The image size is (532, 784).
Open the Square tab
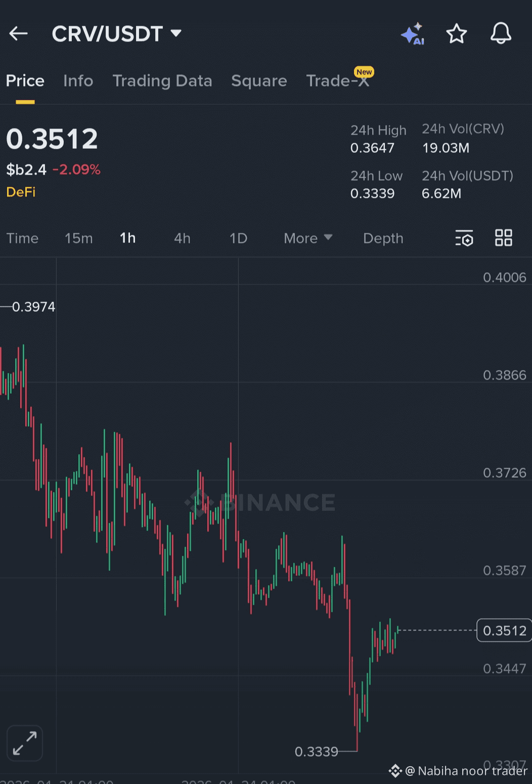point(259,81)
